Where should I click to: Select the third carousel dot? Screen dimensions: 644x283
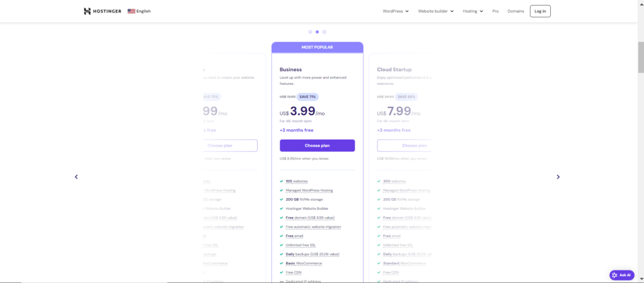coord(324,31)
